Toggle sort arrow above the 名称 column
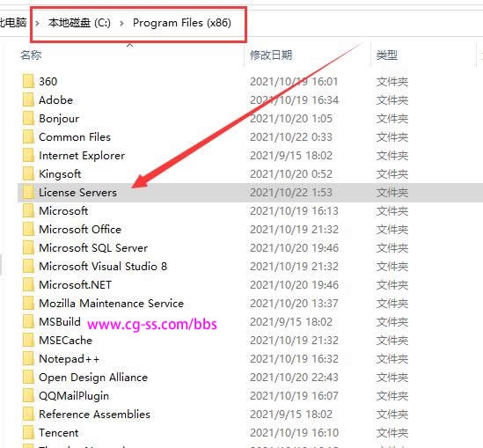 [130, 46]
